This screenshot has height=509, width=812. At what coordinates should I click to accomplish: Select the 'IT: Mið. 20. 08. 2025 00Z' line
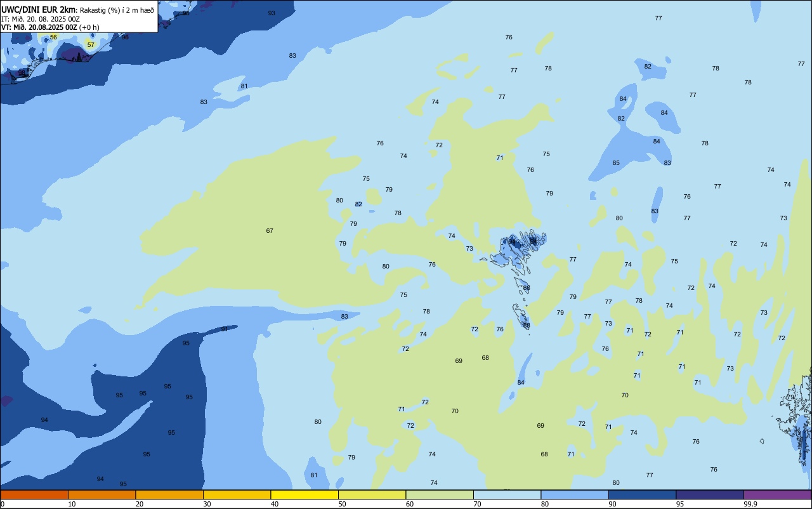(41, 19)
